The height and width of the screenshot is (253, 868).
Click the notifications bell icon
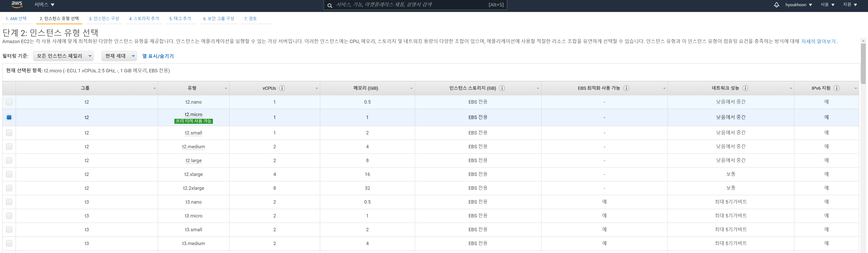tap(776, 5)
